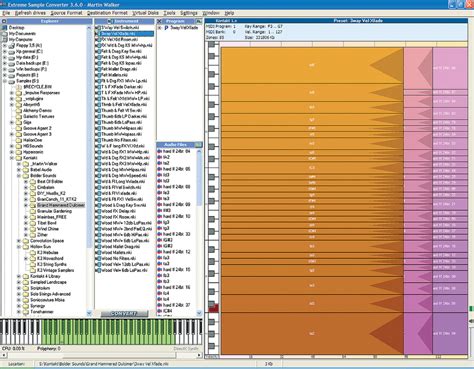
Task: Click the CONVERT button
Action: pos(124,314)
